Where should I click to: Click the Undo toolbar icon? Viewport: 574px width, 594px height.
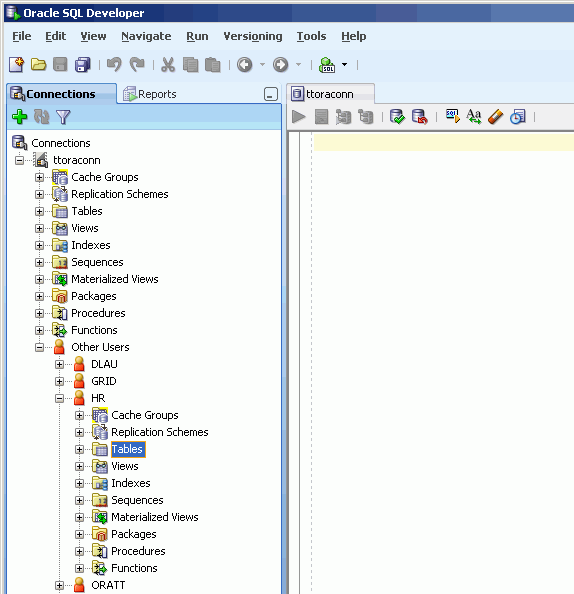pyautogui.click(x=114, y=65)
